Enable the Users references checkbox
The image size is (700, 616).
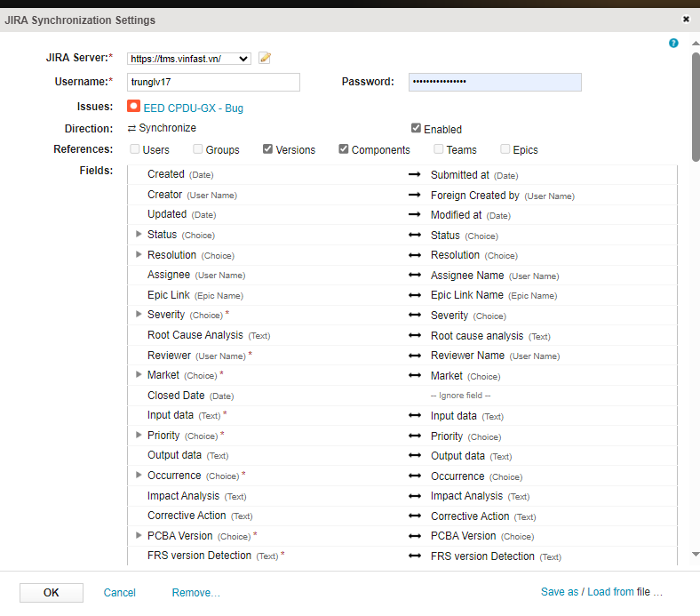pos(134,148)
